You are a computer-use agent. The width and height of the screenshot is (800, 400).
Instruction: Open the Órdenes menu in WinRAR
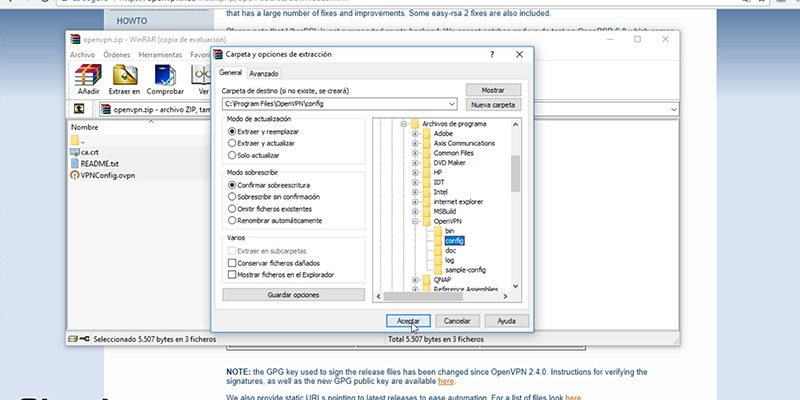[116, 55]
